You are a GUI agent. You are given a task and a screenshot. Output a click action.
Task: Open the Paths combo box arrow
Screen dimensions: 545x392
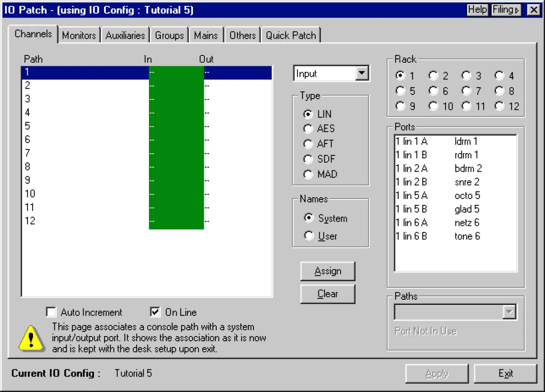click(510, 312)
